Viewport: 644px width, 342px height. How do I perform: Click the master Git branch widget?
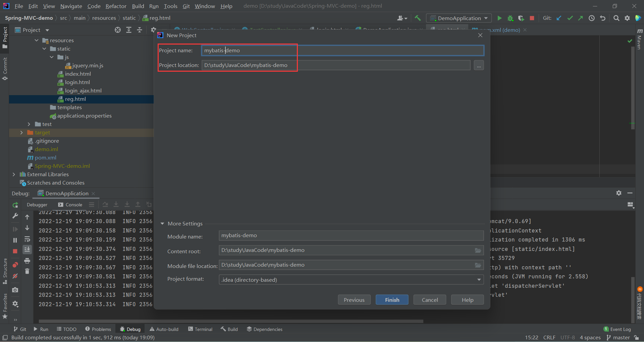618,338
